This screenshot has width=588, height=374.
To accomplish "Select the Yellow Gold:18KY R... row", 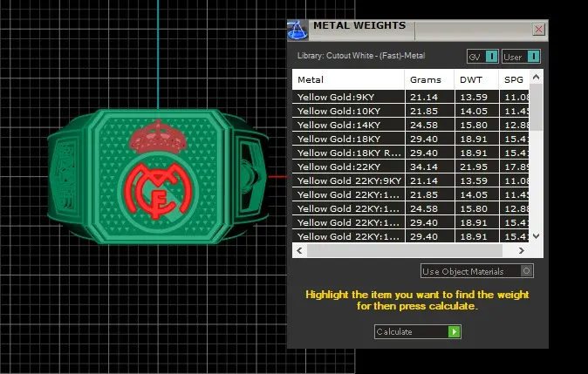I will pos(411,153).
